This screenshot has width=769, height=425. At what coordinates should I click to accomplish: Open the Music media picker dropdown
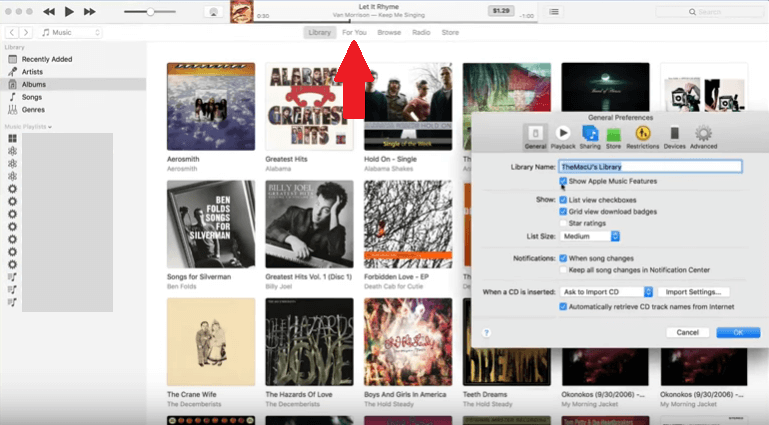click(x=71, y=32)
